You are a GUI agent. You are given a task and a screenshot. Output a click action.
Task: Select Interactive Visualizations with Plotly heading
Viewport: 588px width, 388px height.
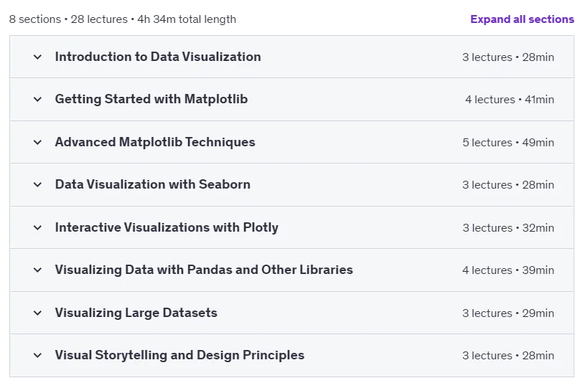pyautogui.click(x=167, y=227)
